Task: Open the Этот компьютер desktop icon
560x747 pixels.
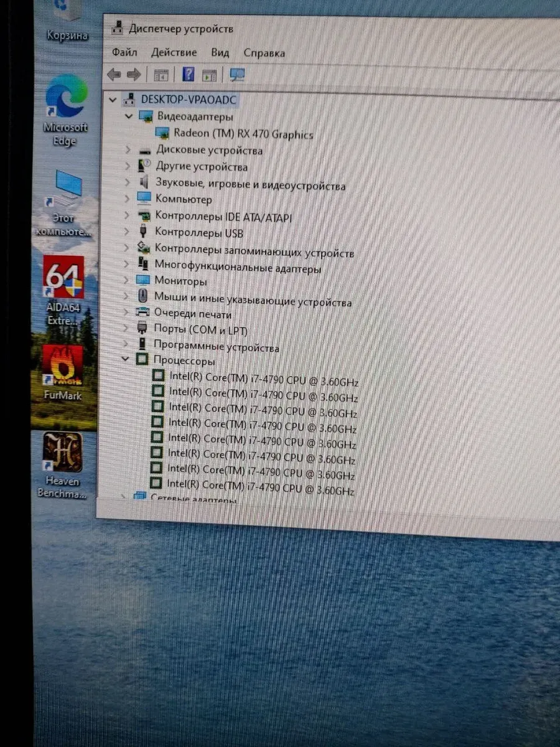Action: 66,190
